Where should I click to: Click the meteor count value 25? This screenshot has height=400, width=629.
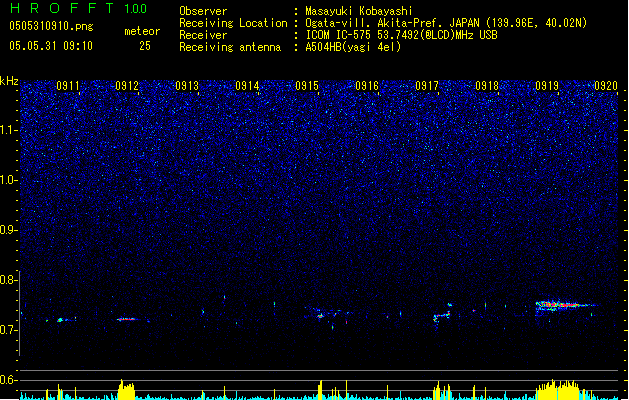(145, 46)
